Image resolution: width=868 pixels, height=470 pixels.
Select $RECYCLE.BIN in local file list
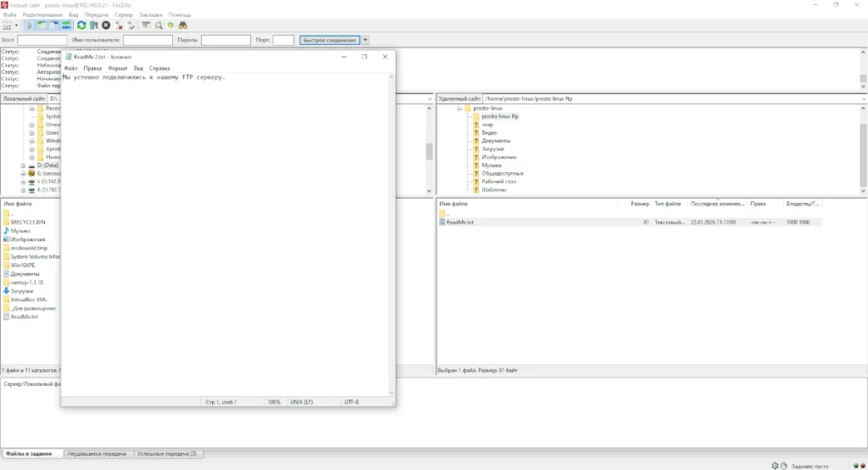28,222
